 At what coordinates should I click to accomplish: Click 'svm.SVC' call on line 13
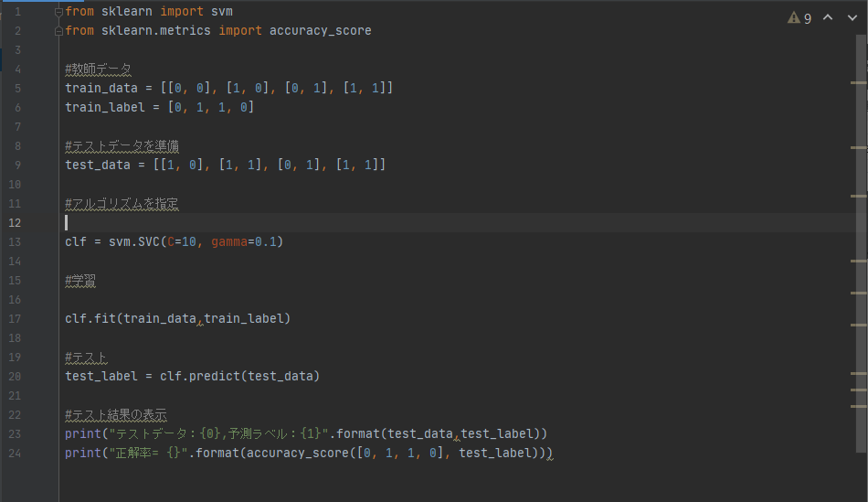134,242
